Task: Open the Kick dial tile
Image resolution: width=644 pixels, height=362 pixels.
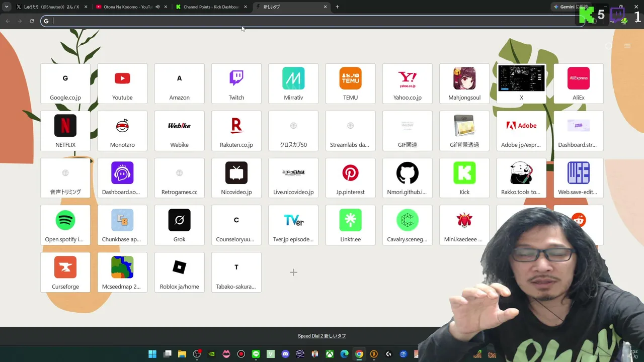Action: click(464, 178)
